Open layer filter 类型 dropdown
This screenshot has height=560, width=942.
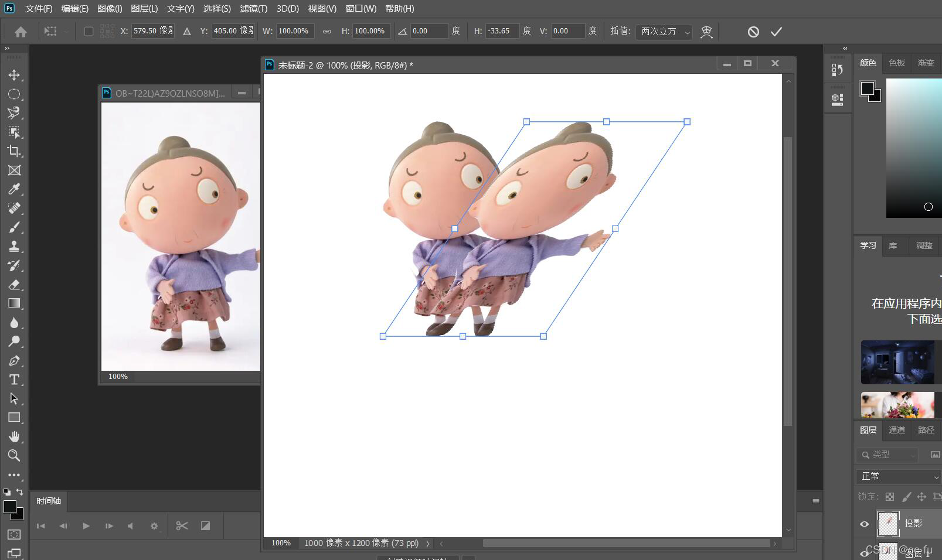tap(886, 455)
